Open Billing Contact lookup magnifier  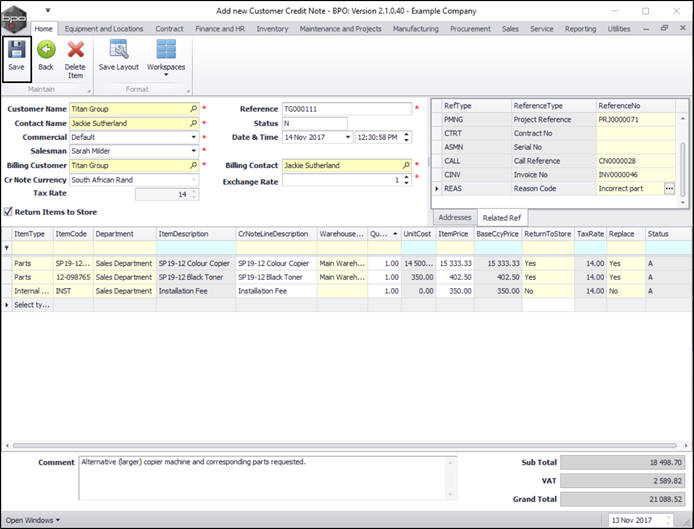click(406, 165)
